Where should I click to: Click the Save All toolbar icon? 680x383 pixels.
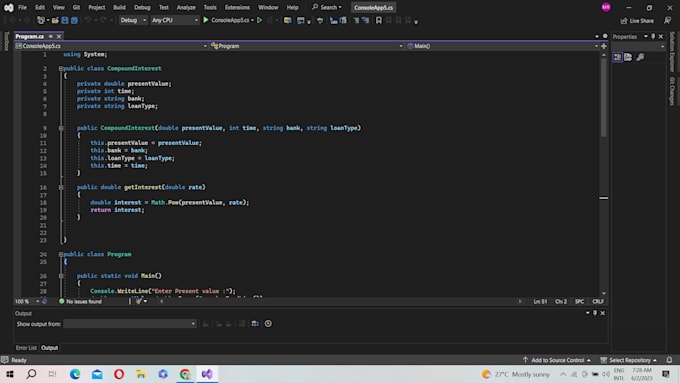pos(74,20)
